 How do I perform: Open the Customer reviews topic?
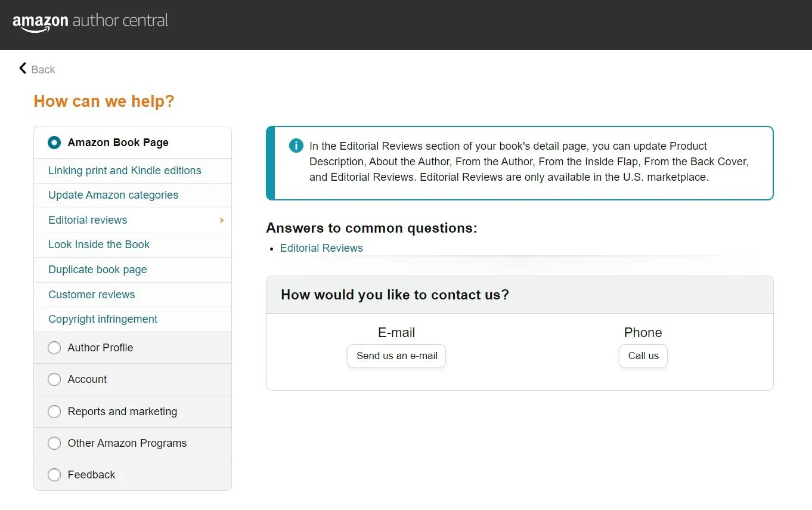pyautogui.click(x=132, y=295)
